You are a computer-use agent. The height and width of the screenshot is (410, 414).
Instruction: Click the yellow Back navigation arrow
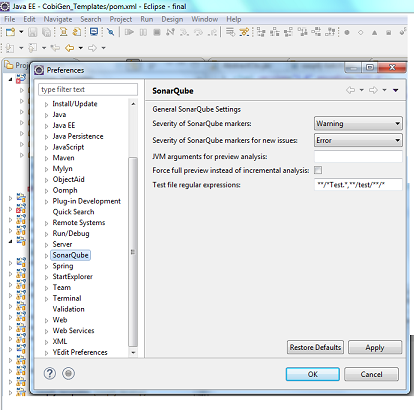click(69, 48)
